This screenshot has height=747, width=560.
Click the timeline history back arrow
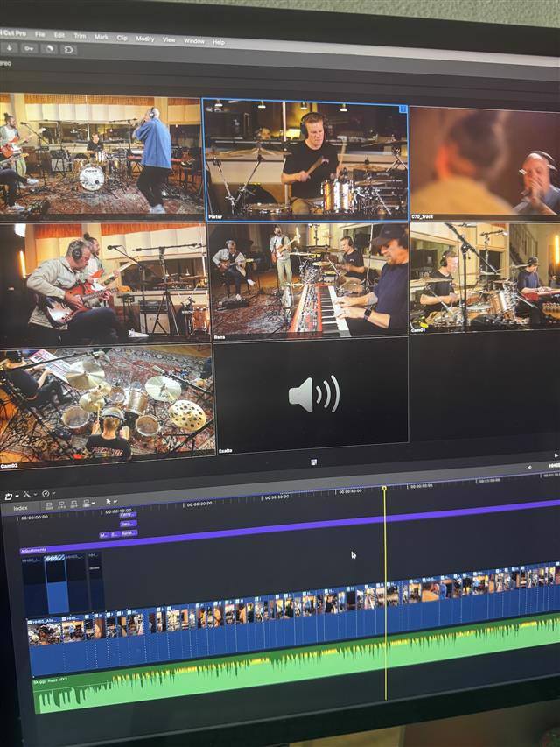pyautogui.click(x=530, y=468)
